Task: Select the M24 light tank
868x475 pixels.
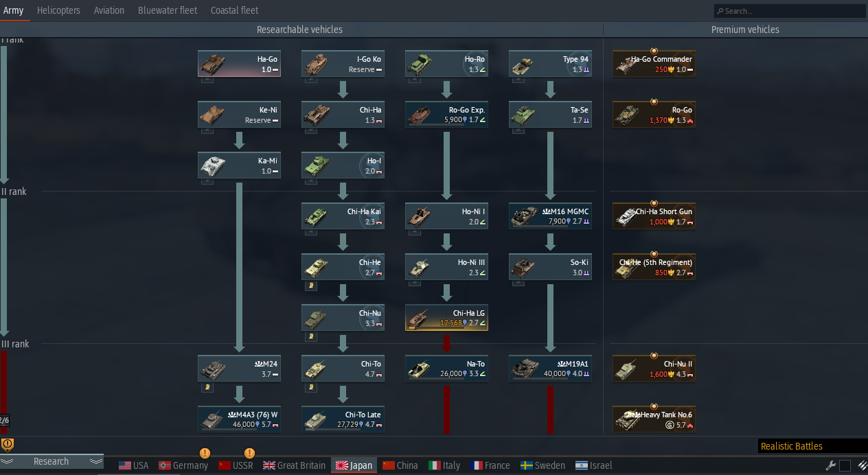Action: coord(239,369)
